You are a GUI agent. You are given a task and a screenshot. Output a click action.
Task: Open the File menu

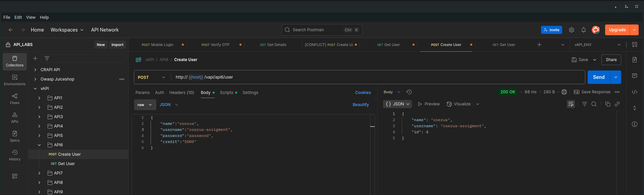[7, 17]
